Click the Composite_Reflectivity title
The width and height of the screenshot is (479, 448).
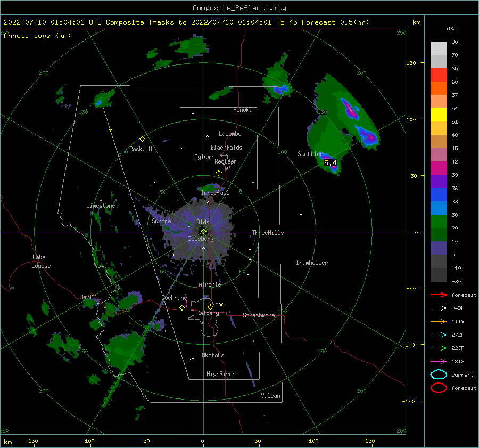tap(240, 8)
